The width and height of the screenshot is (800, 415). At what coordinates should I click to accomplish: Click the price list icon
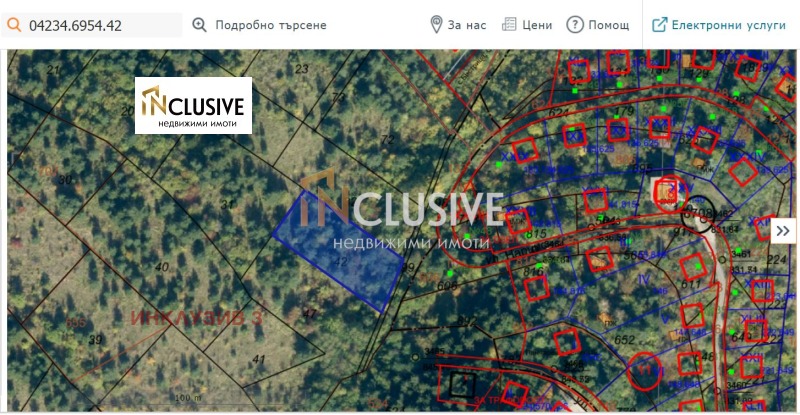509,25
